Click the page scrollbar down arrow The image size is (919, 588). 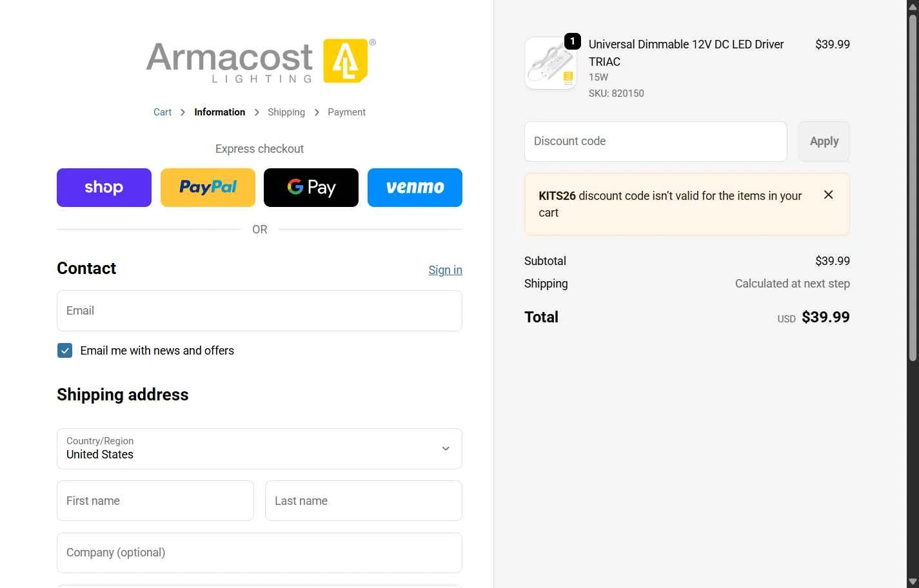pyautogui.click(x=913, y=582)
